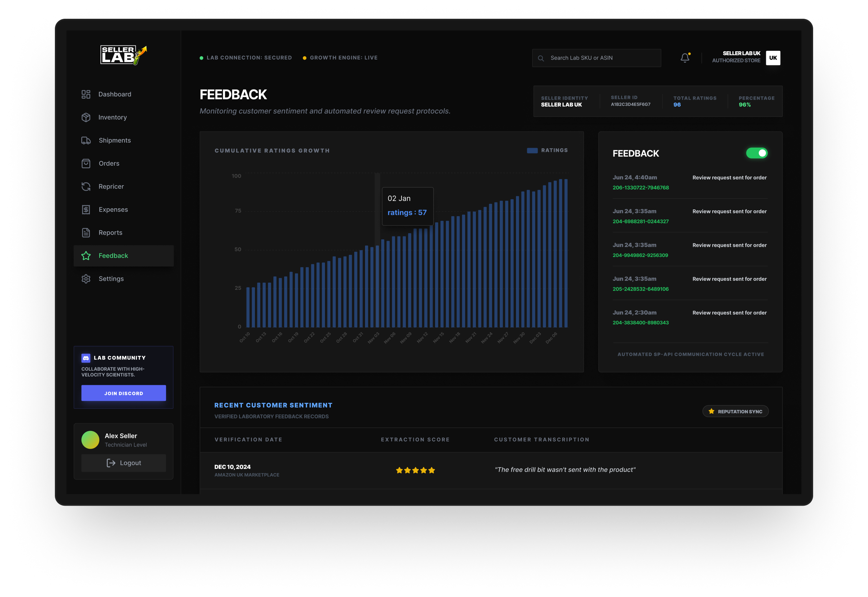Click the Feedback star icon

(x=86, y=256)
